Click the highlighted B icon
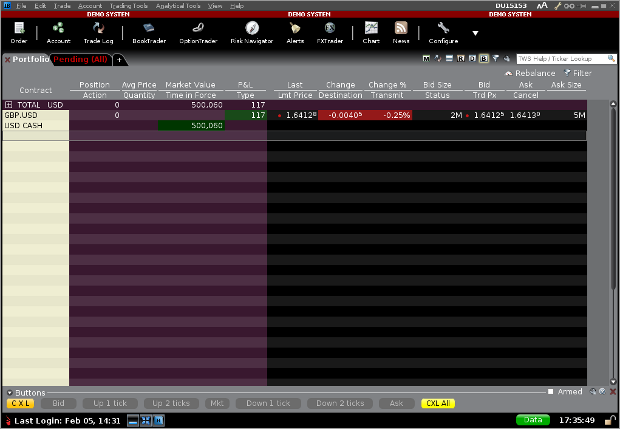 (x=484, y=59)
